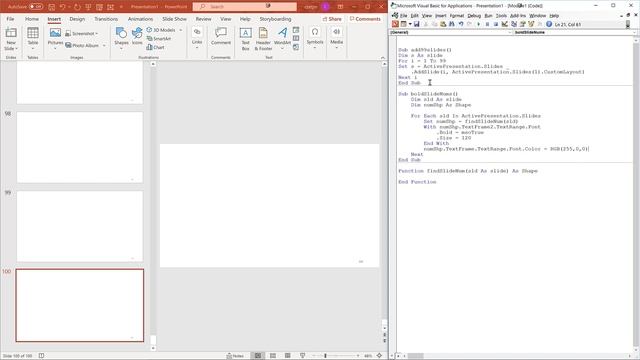Open the Run menu in VBA editor
The height and width of the screenshot is (360, 640).
(x=488, y=16)
